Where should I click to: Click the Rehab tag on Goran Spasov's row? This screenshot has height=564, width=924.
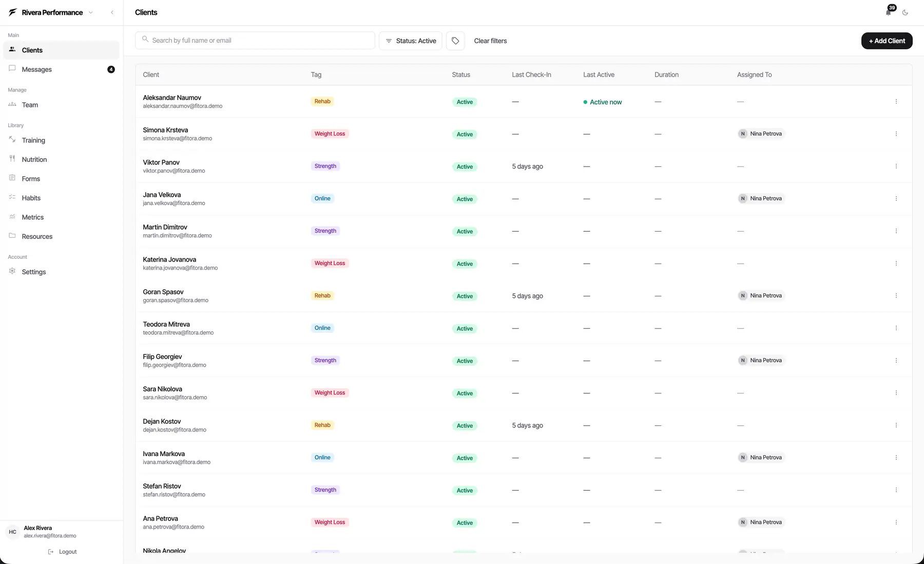[x=322, y=295]
